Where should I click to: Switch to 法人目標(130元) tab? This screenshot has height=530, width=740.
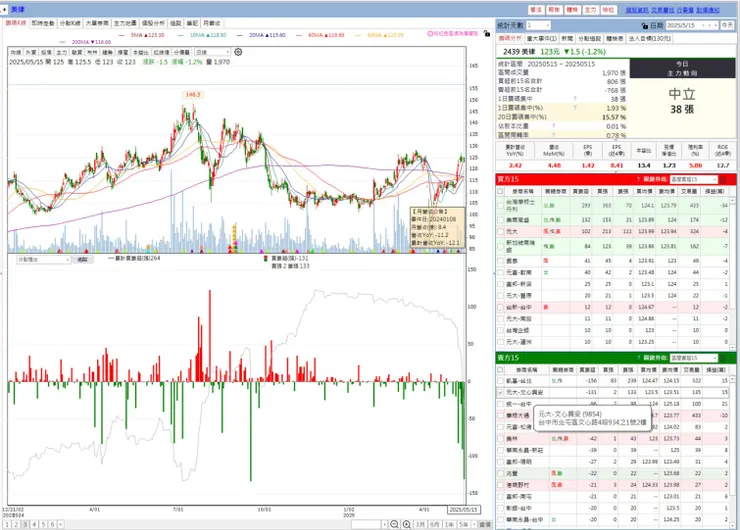tap(650, 38)
